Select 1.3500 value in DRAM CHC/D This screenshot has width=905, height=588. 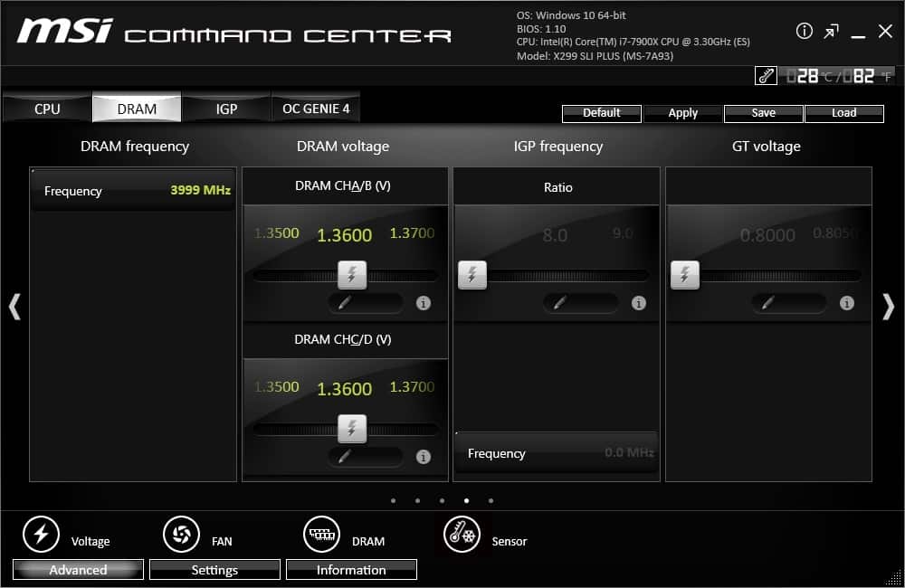click(276, 386)
